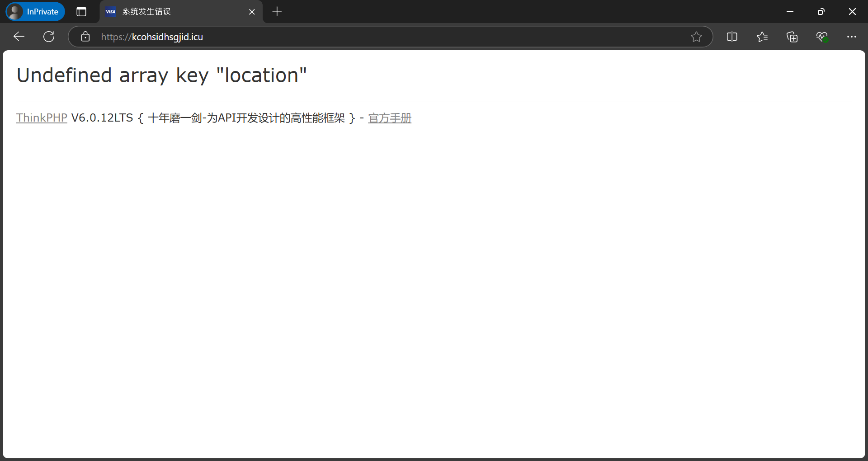Open the ThinkPHP link
Viewport: 868px width, 461px height.
tap(42, 118)
